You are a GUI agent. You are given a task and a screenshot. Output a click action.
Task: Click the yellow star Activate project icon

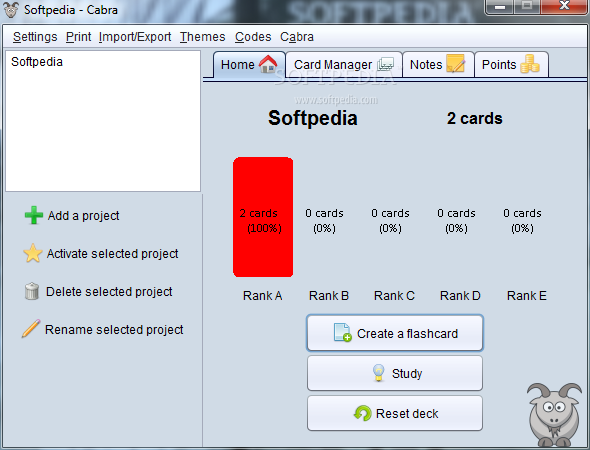coord(33,253)
